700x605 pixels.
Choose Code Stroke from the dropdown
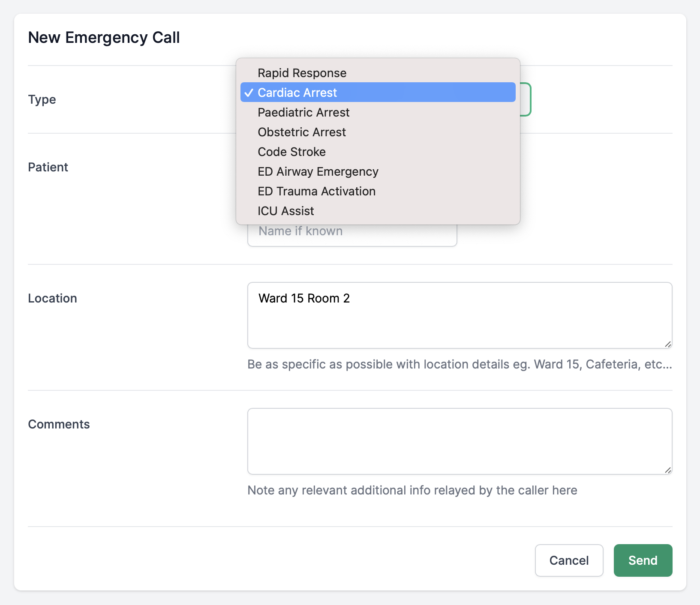pyautogui.click(x=291, y=152)
